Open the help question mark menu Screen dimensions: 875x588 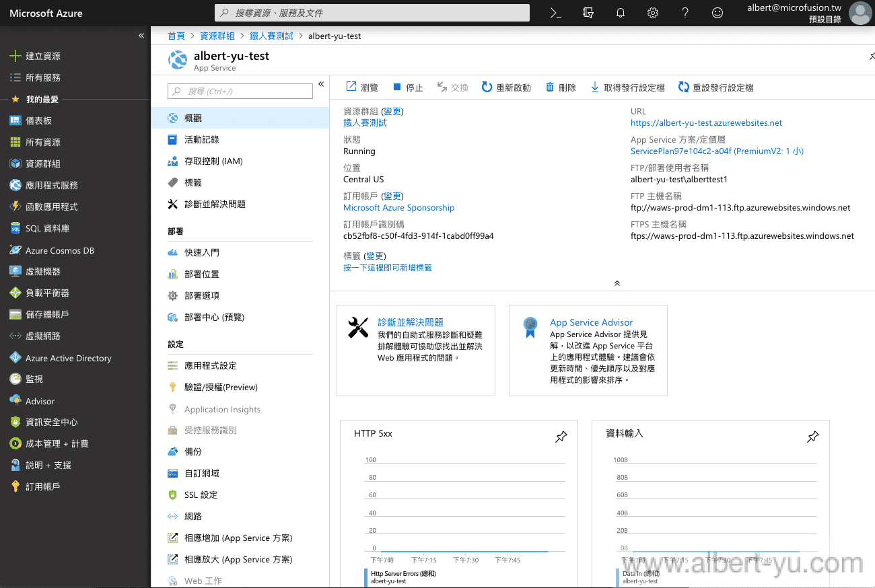tap(685, 13)
